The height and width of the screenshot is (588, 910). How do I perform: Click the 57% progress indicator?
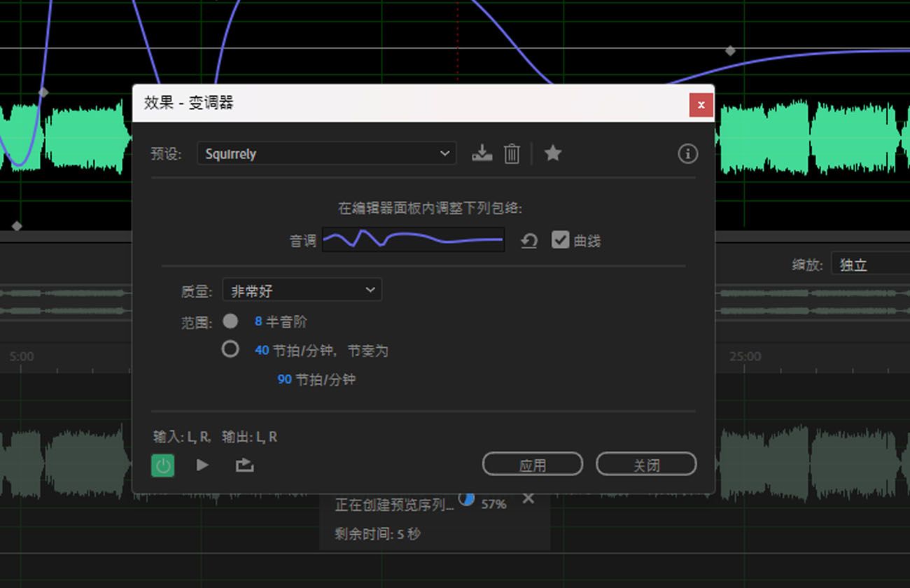(493, 504)
